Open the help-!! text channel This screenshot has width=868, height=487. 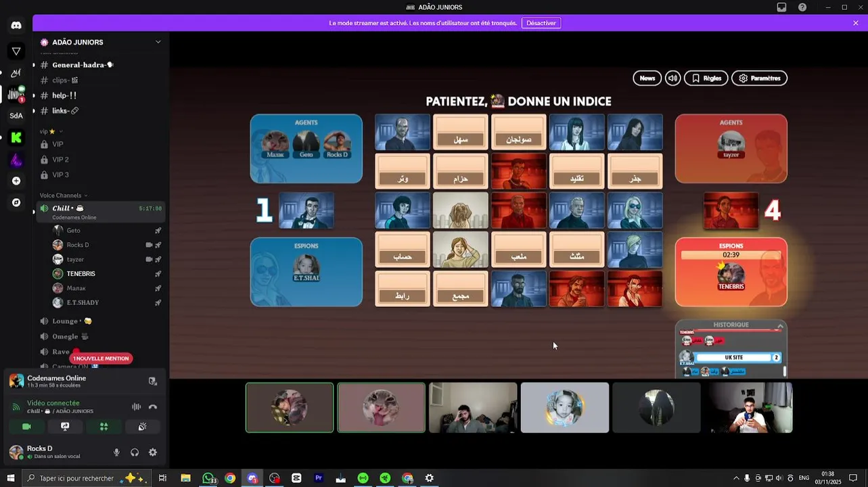[101, 95]
